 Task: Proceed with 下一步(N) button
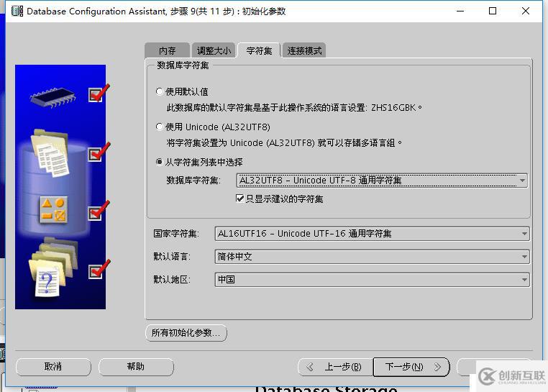tap(411, 367)
